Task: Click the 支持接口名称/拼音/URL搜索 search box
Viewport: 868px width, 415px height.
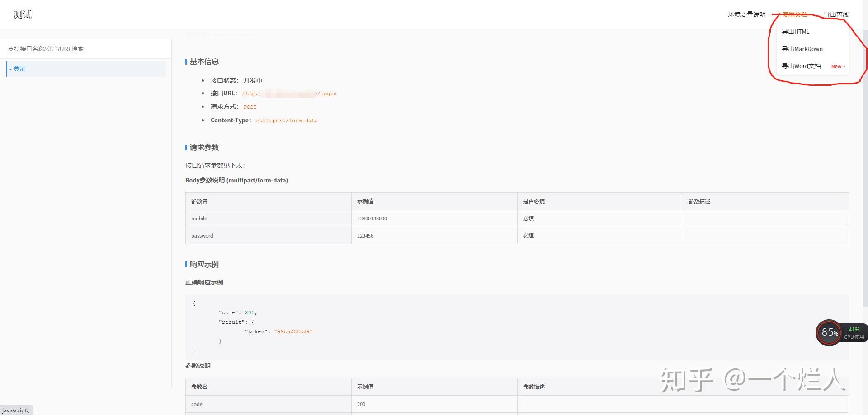Action: tap(85, 49)
